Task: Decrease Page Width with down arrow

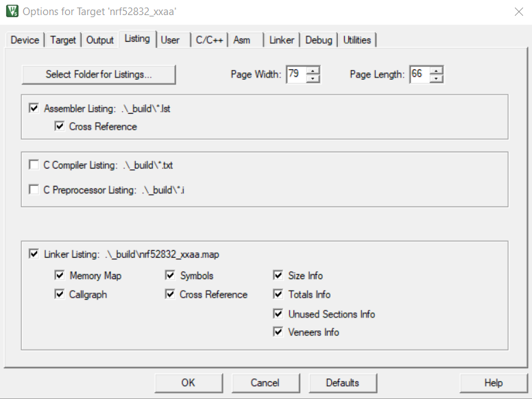Action: pos(313,79)
